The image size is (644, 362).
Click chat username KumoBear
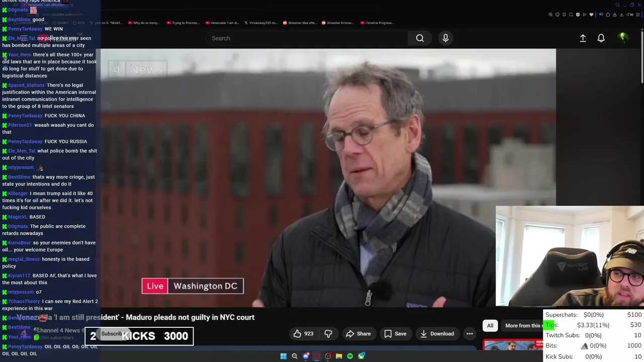20,242
